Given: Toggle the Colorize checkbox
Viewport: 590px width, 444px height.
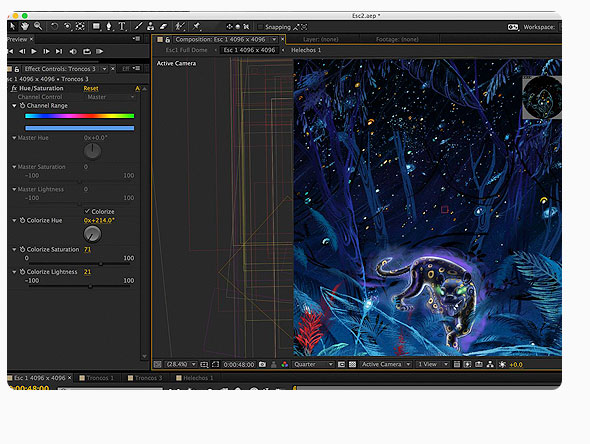Looking at the screenshot, I should [87, 211].
